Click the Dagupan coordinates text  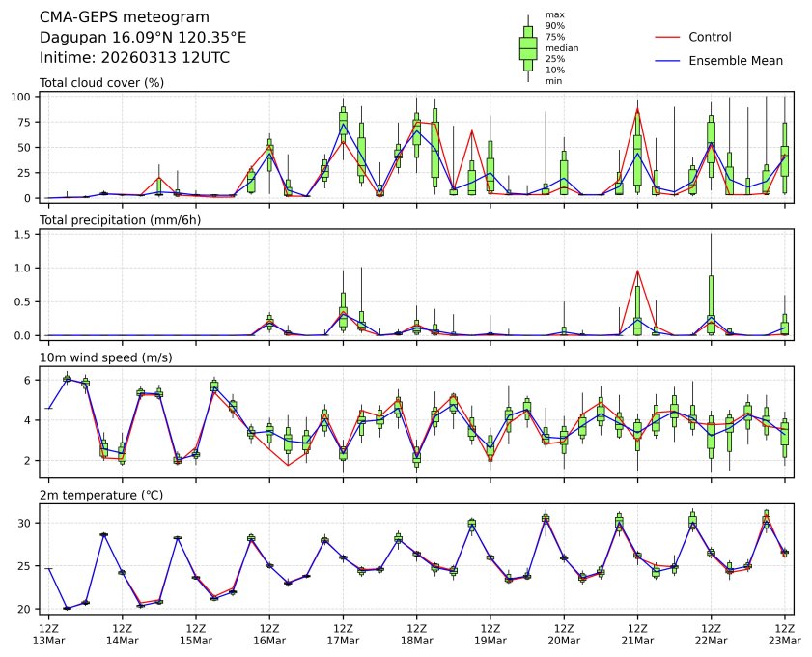pyautogui.click(x=142, y=38)
